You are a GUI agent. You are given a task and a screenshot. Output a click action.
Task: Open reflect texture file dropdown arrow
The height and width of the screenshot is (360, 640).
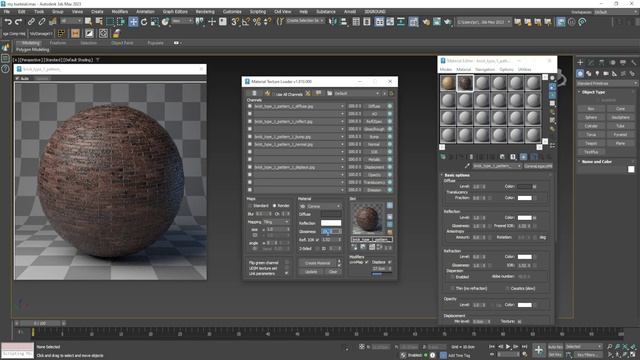pos(342,121)
